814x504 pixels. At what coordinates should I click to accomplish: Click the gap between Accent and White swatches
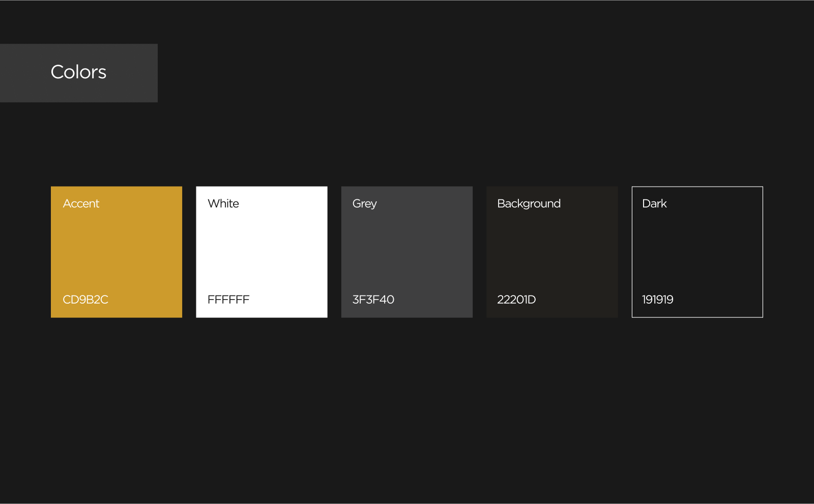click(189, 252)
